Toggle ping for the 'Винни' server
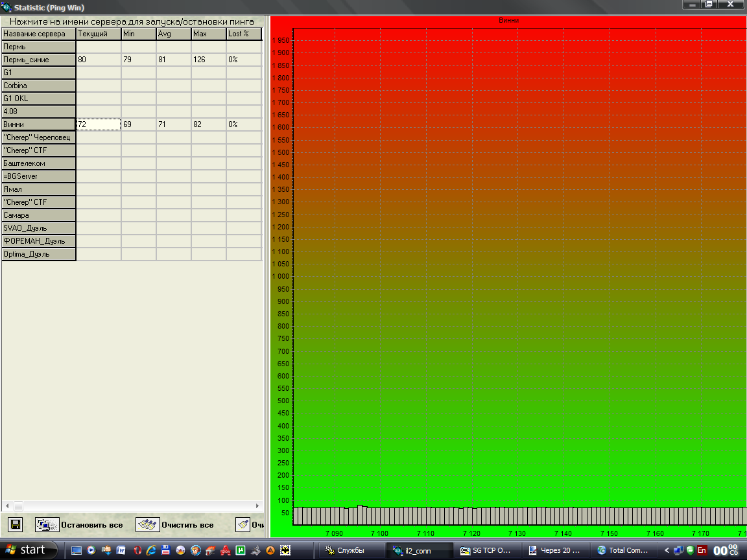 point(39,124)
